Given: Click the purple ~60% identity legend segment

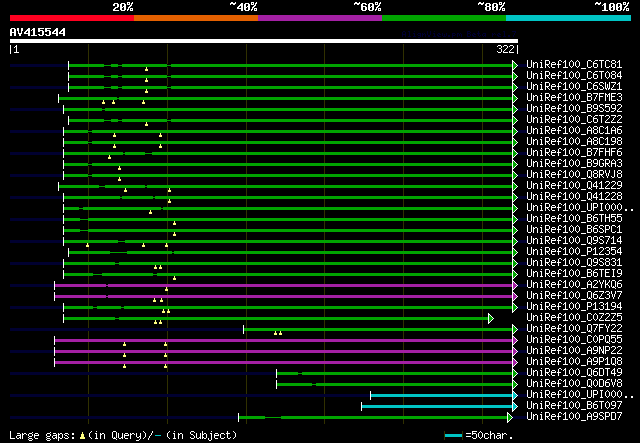Looking at the screenshot, I should coord(319,17).
